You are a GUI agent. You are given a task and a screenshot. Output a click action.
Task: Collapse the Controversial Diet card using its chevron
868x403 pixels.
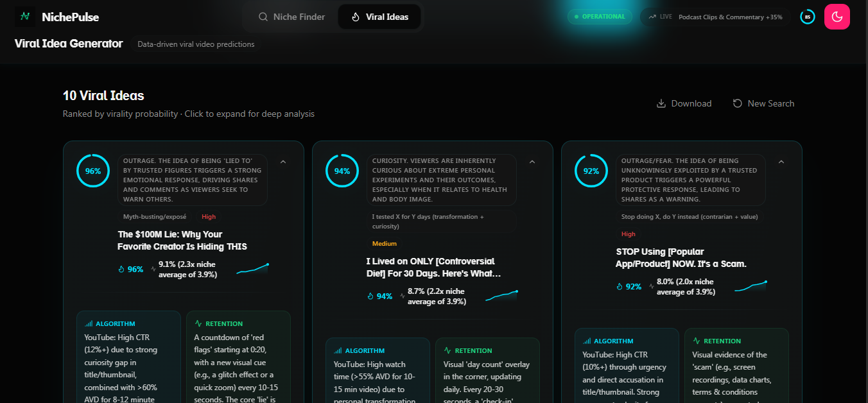click(532, 162)
